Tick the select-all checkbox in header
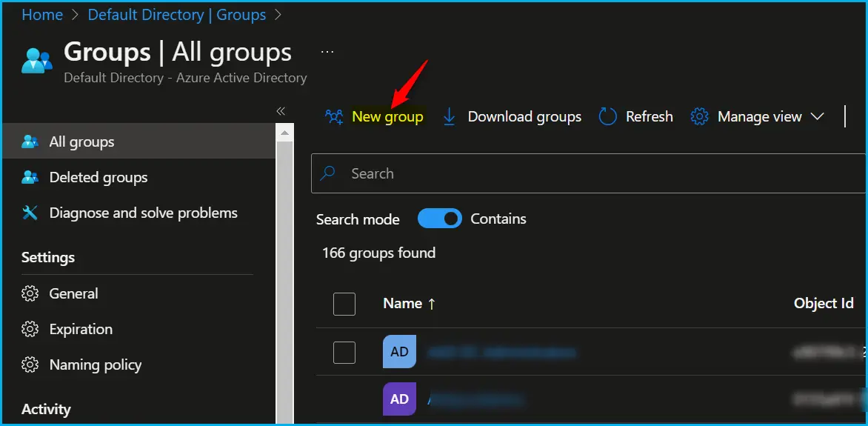Image resolution: width=868 pixels, height=426 pixels. (344, 304)
